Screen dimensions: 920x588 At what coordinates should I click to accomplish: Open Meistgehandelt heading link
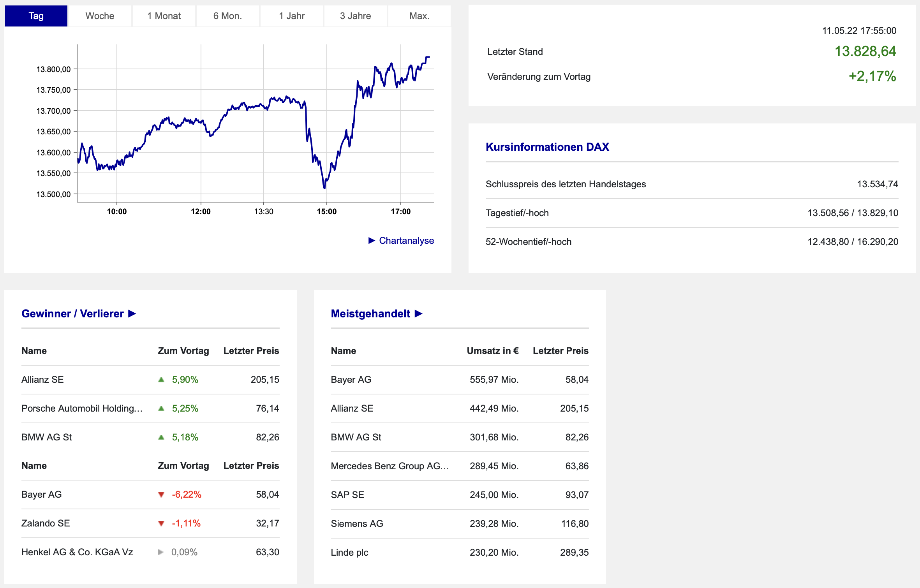click(370, 313)
